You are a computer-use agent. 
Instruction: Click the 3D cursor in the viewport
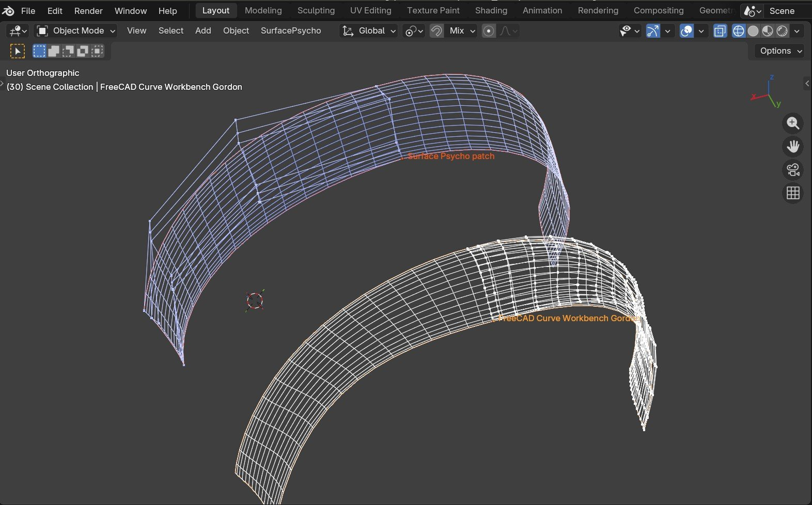[x=255, y=301]
